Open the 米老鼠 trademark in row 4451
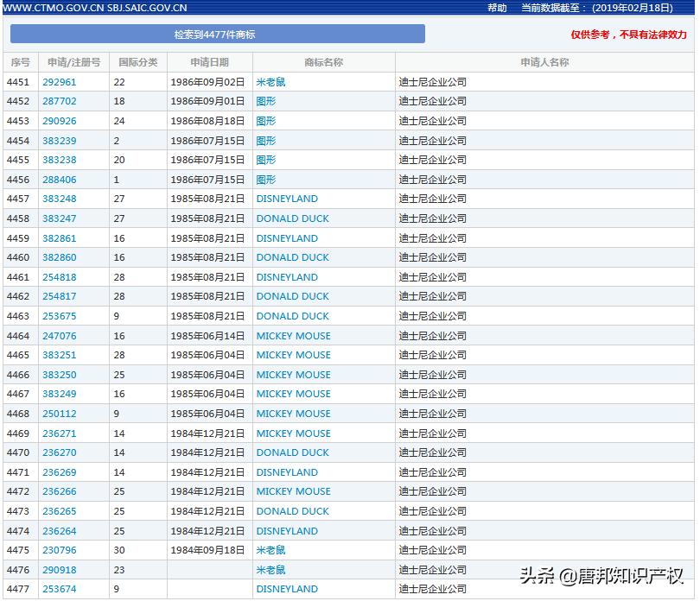 pos(272,81)
